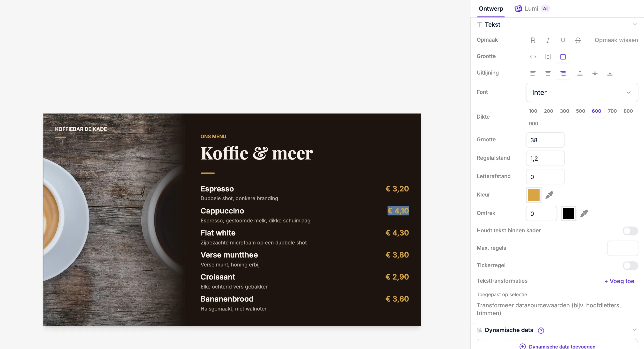Toggle italic formatting
The height and width of the screenshot is (349, 644).
[548, 40]
